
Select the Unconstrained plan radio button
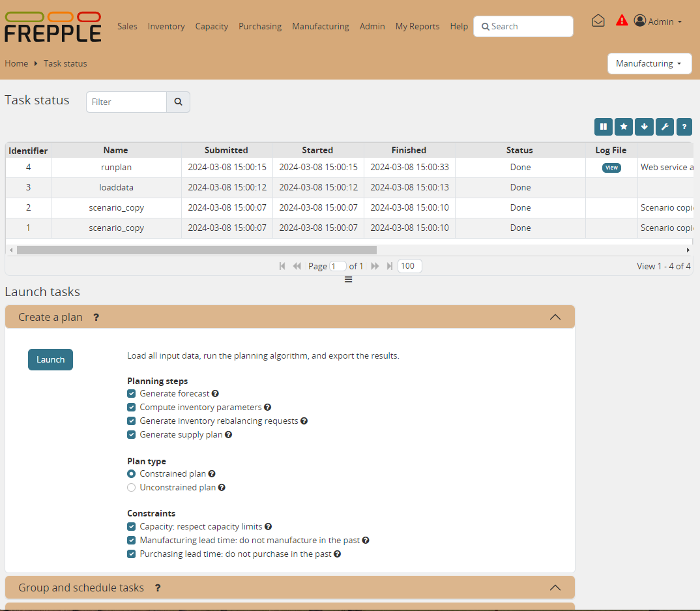click(x=132, y=488)
